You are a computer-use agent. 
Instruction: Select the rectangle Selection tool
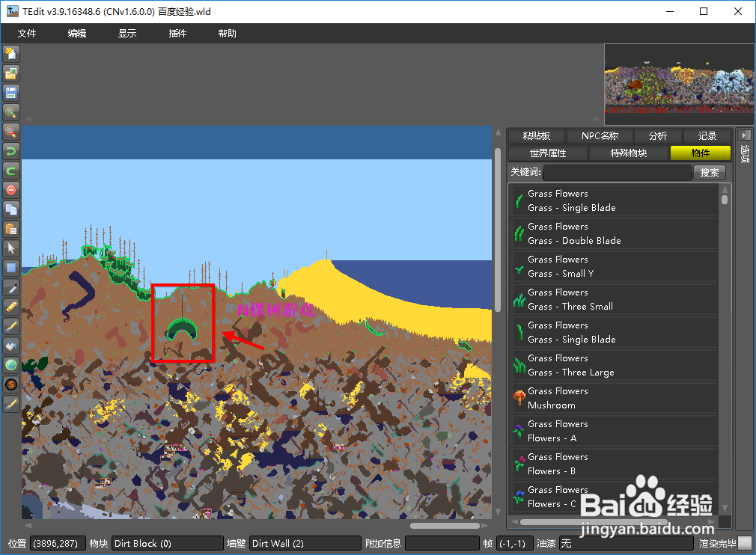(x=11, y=267)
